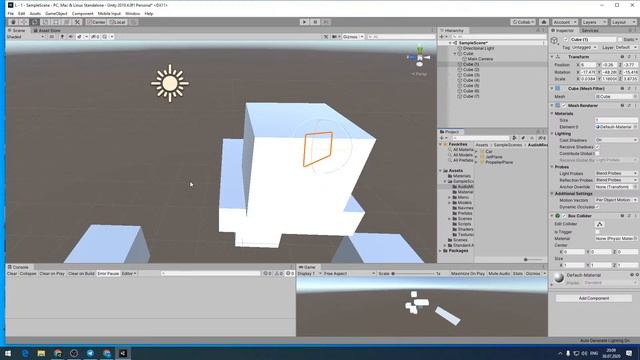Select the Move tool in the toolbar
Image resolution: width=640 pixels, height=360 pixels.
pyautogui.click(x=24, y=22)
